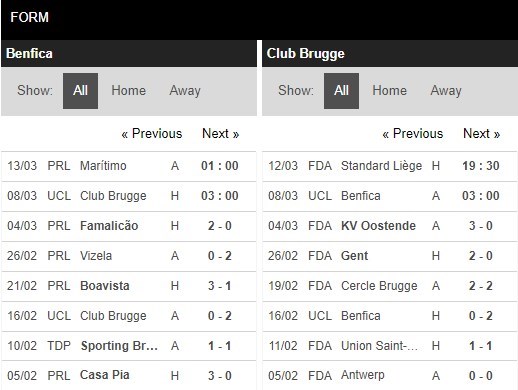Select Benfica's All filter tab
Screen dimensions: 518x390
pyautogui.click(x=80, y=91)
